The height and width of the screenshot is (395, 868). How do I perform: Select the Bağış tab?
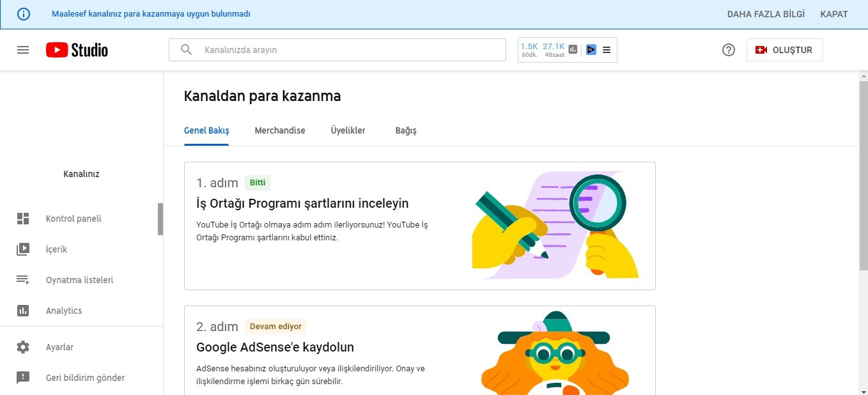coord(406,130)
